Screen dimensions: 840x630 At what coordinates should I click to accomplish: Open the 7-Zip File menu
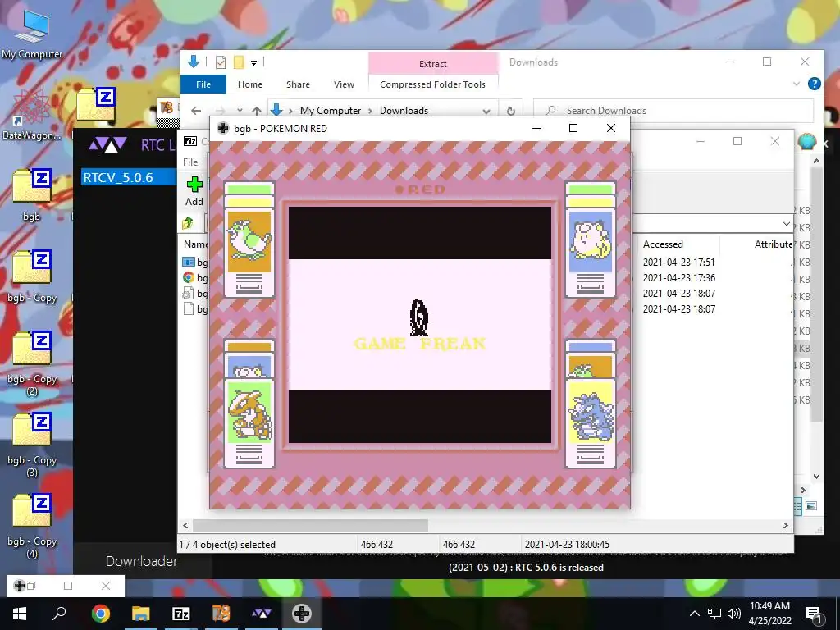pyautogui.click(x=190, y=162)
